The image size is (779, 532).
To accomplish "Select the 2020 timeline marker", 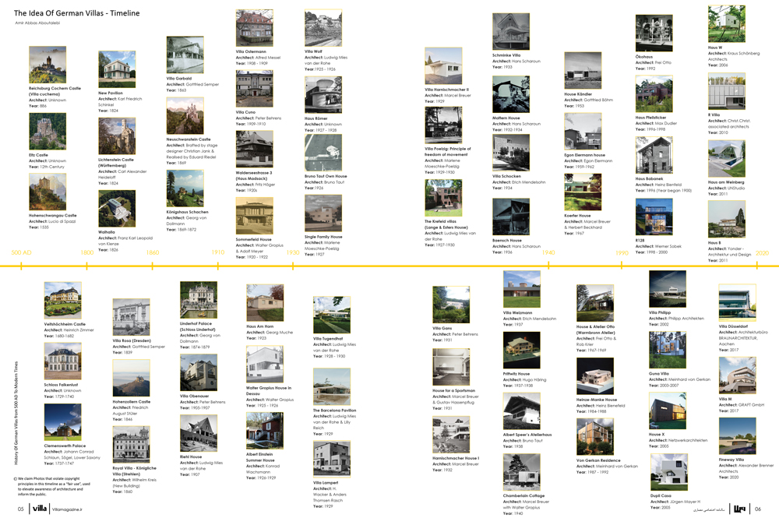I will [x=762, y=252].
